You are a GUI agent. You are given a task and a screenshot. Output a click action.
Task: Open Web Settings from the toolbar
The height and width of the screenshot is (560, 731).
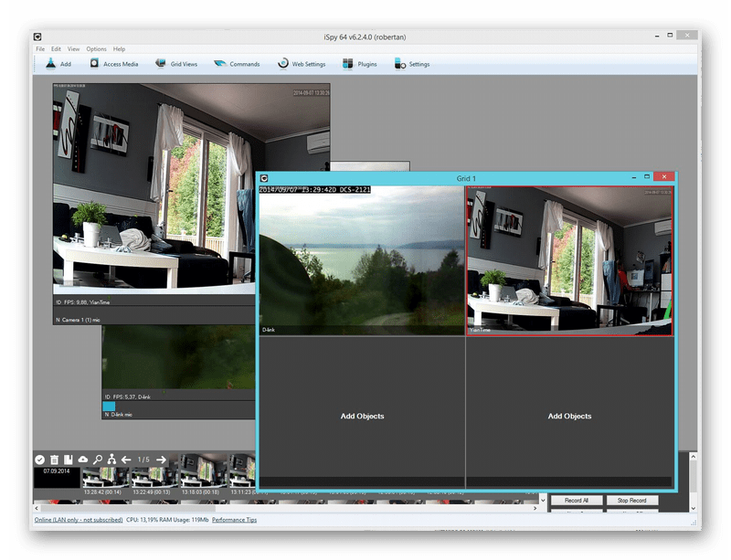coord(302,64)
